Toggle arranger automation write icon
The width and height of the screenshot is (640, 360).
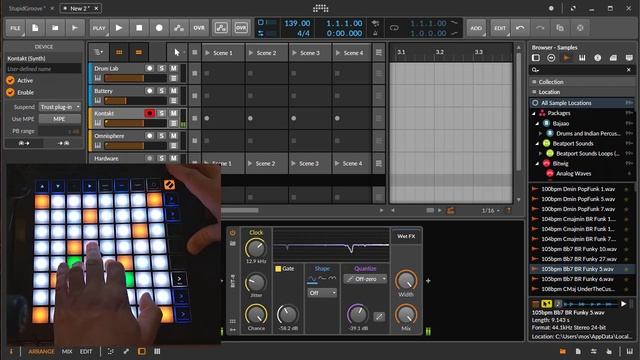point(179,28)
